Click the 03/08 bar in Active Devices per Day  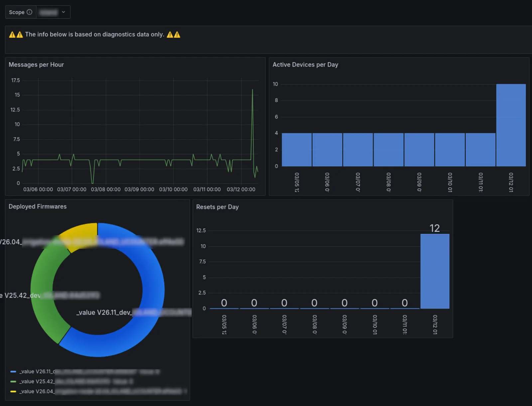coord(388,150)
